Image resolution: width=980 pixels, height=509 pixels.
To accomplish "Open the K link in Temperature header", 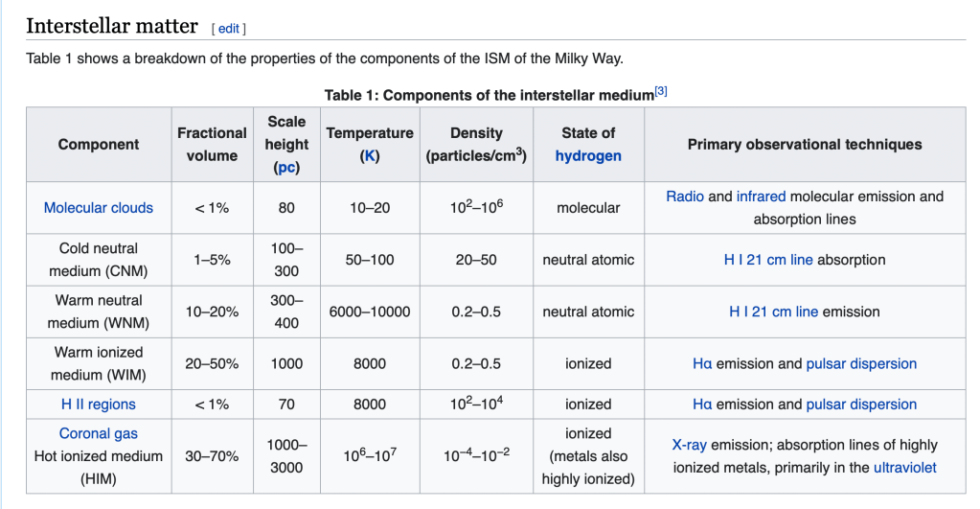I will pyautogui.click(x=370, y=155).
